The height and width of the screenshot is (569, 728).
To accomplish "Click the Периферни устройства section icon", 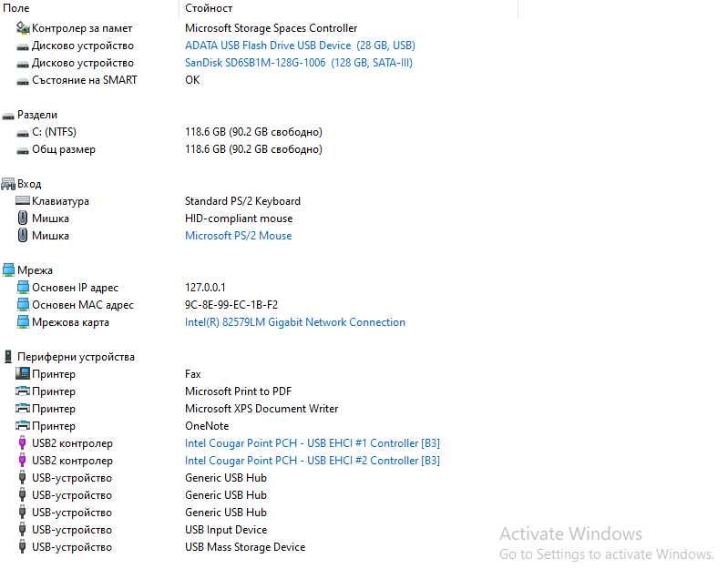I will 8,357.
